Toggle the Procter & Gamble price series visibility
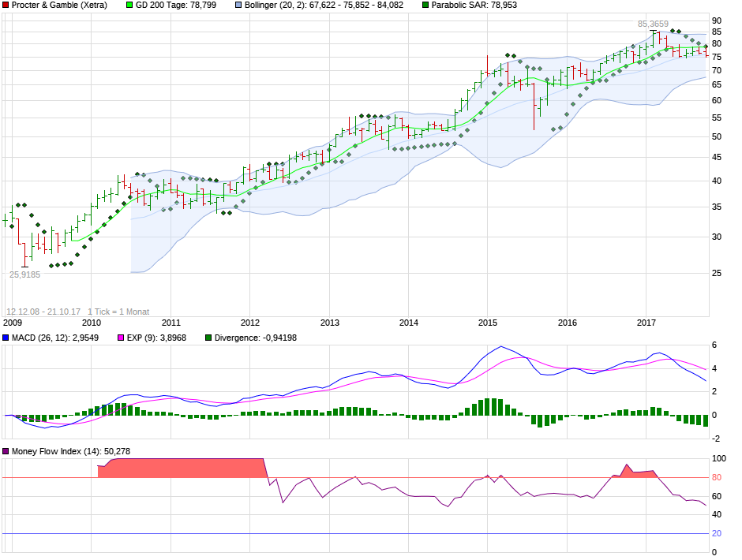 click(x=6, y=6)
